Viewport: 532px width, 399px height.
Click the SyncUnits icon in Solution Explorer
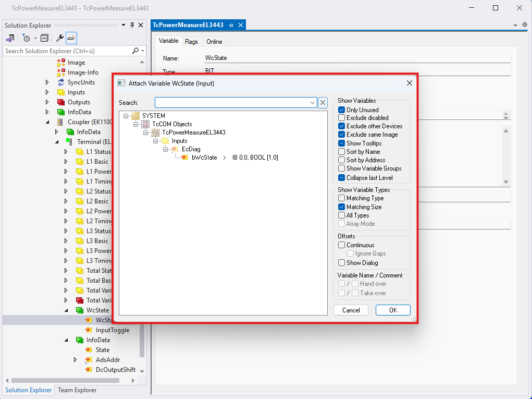coord(61,82)
